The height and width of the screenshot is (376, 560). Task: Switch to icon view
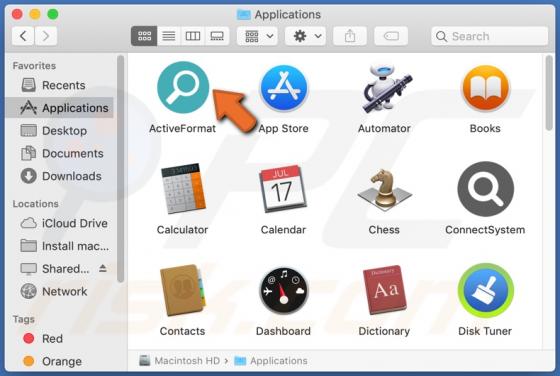144,36
